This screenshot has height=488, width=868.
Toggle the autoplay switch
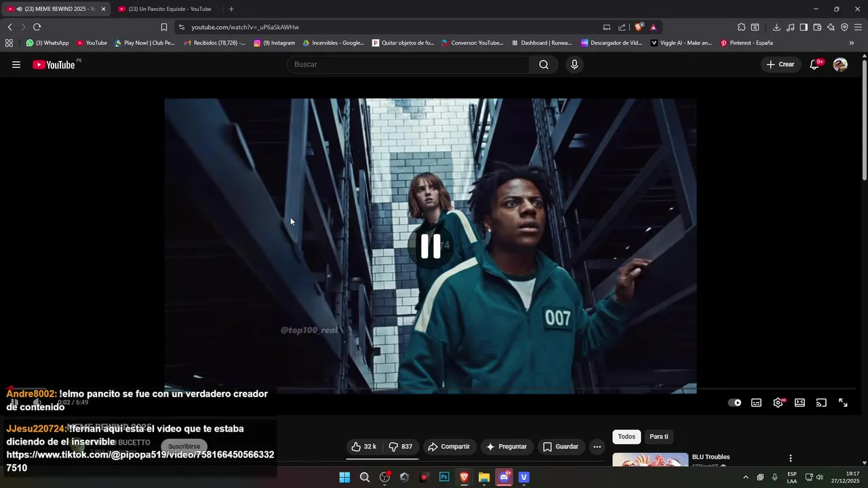734,403
